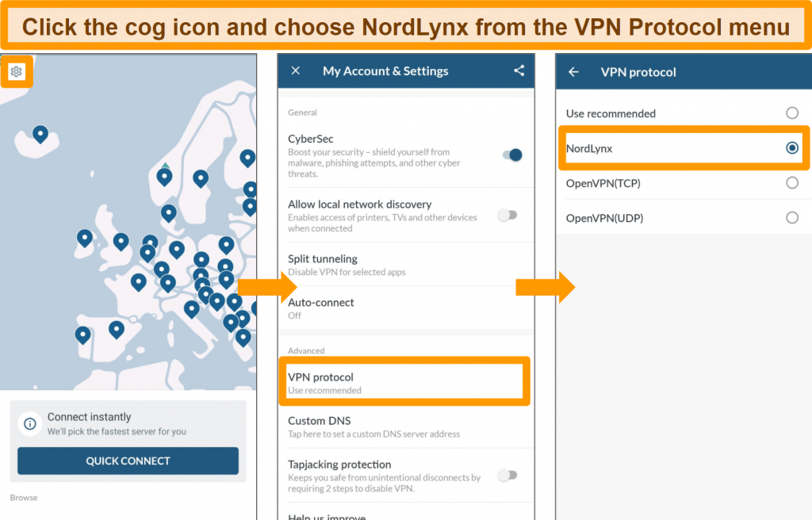Pick OpenVPN(UDP) protocol

coord(683,218)
